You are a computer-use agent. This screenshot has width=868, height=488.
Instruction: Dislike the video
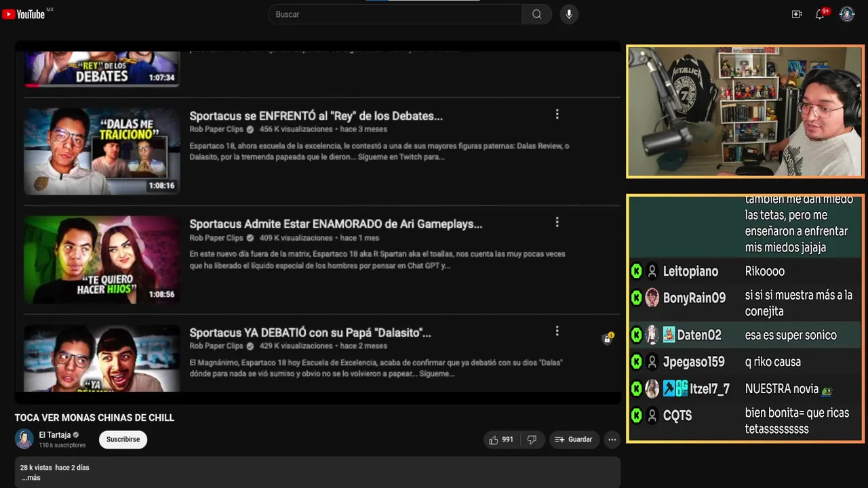532,439
